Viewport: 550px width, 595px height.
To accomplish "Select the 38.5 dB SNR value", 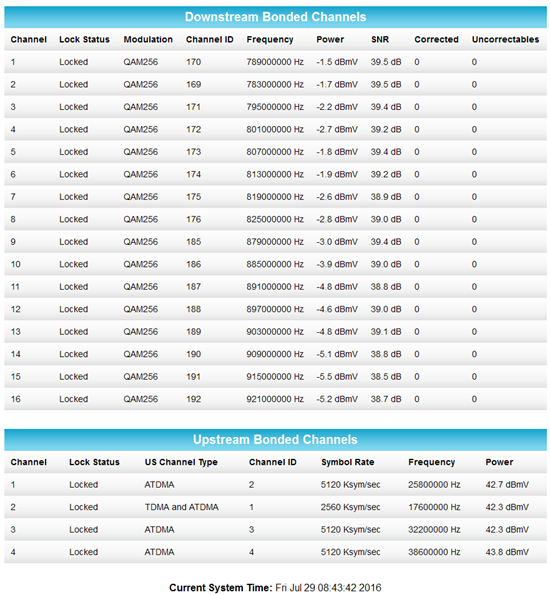I will tap(386, 376).
